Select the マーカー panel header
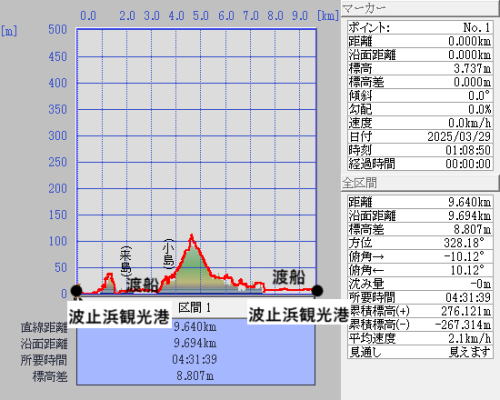 tap(420, 8)
